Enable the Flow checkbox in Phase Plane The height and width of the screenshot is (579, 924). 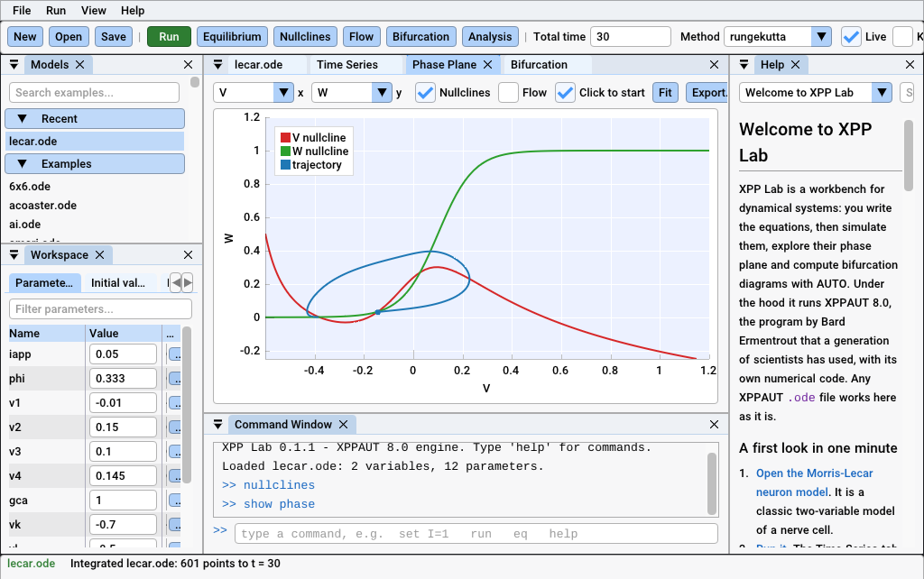(508, 93)
